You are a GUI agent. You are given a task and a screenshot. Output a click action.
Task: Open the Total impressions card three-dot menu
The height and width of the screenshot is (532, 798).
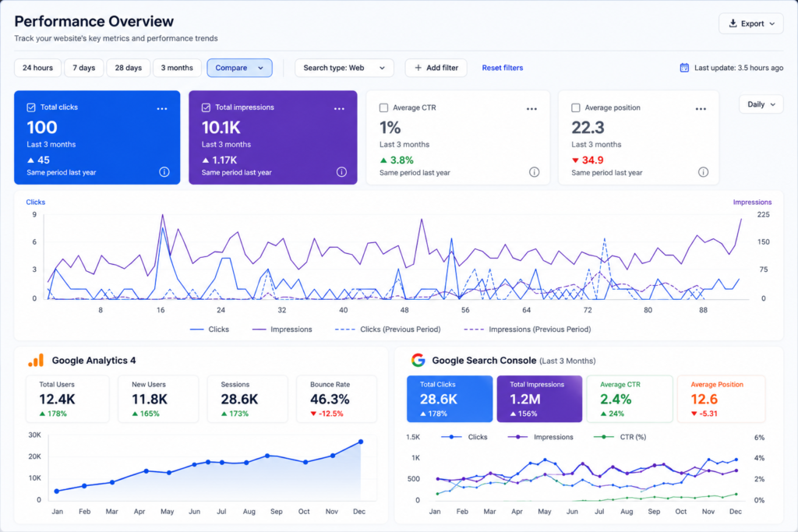point(339,109)
